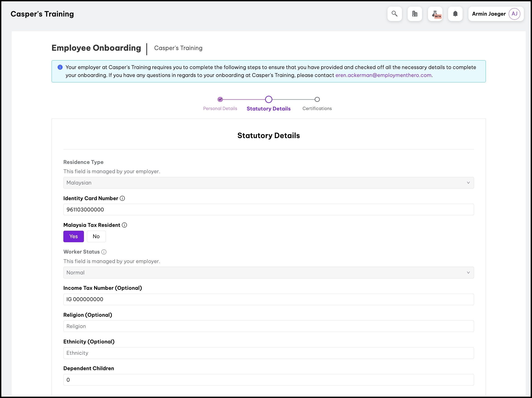Open the eren.ackerman@employmenthero.com email link
The image size is (532, 398).
383,75
